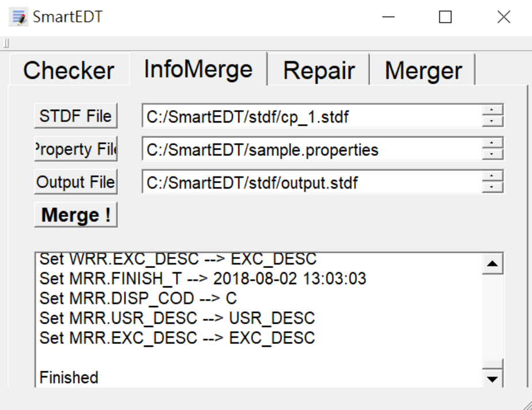Open the Repair tab
This screenshot has height=410, width=532.
point(319,71)
